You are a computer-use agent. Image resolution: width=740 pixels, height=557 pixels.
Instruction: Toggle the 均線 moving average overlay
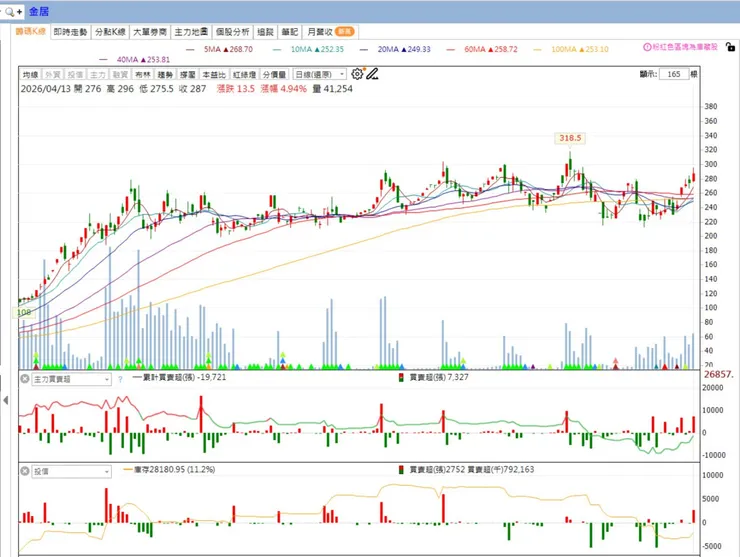tap(30, 75)
